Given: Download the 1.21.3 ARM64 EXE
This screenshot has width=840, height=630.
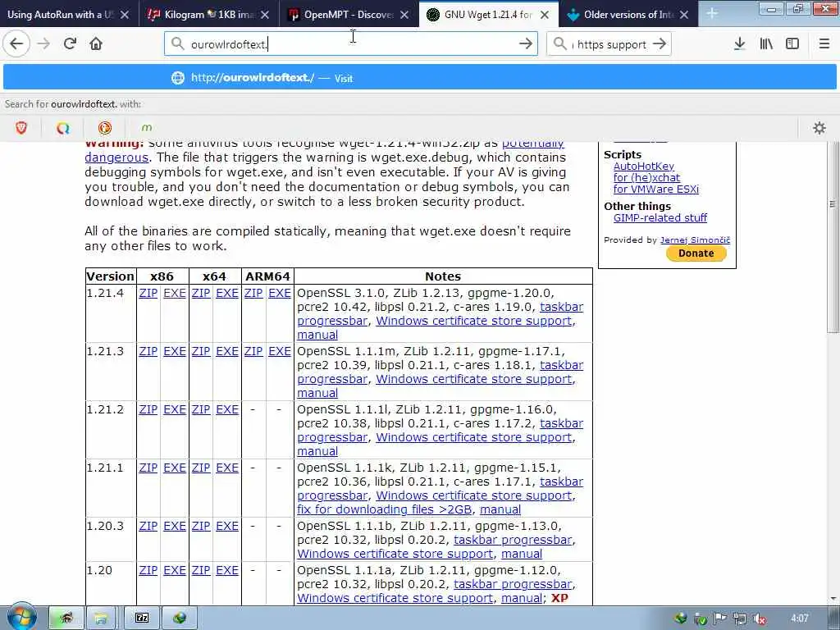Looking at the screenshot, I should 280,351.
